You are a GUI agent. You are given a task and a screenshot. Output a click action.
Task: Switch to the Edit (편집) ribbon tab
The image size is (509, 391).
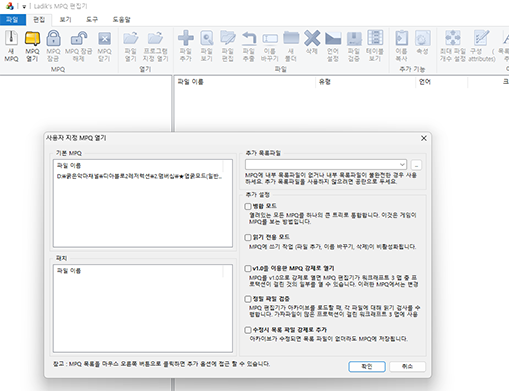pyautogui.click(x=39, y=20)
